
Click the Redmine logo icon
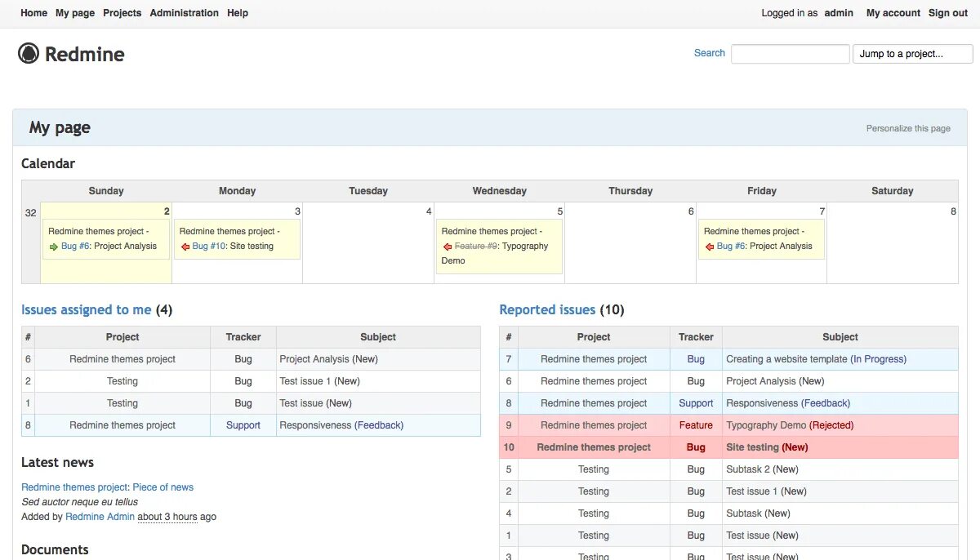pos(29,53)
